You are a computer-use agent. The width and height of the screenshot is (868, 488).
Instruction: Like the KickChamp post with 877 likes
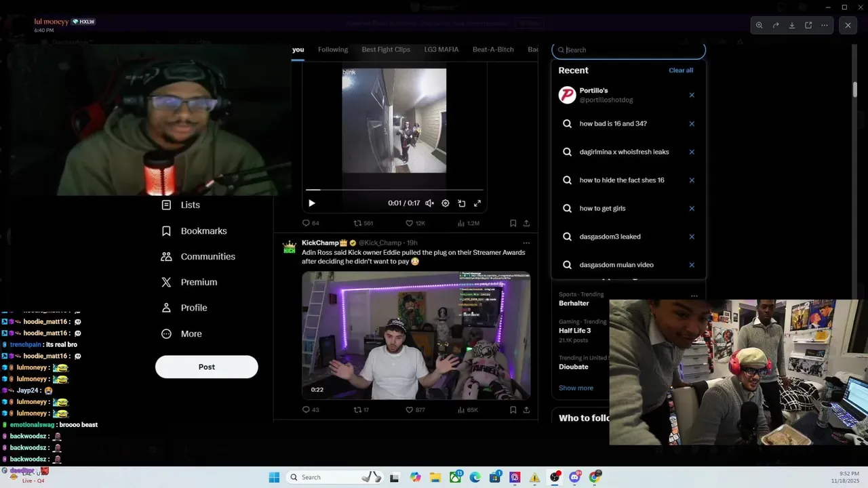[415, 410]
